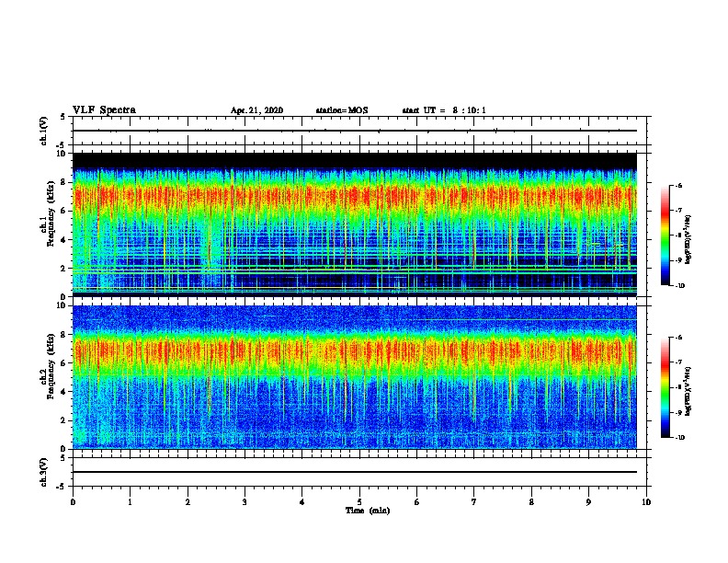Click the ch.1 colorbar log(PSD) label
This screenshot has height=563, width=728.
click(688, 240)
